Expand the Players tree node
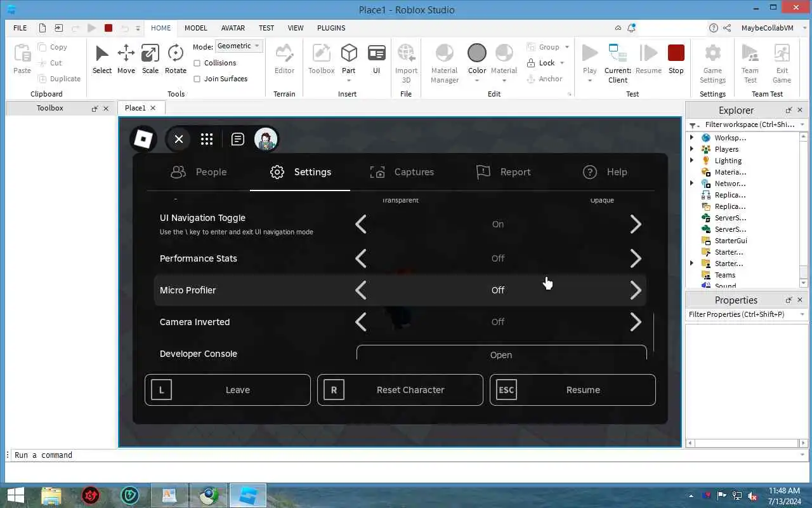812x508 pixels. coord(691,149)
